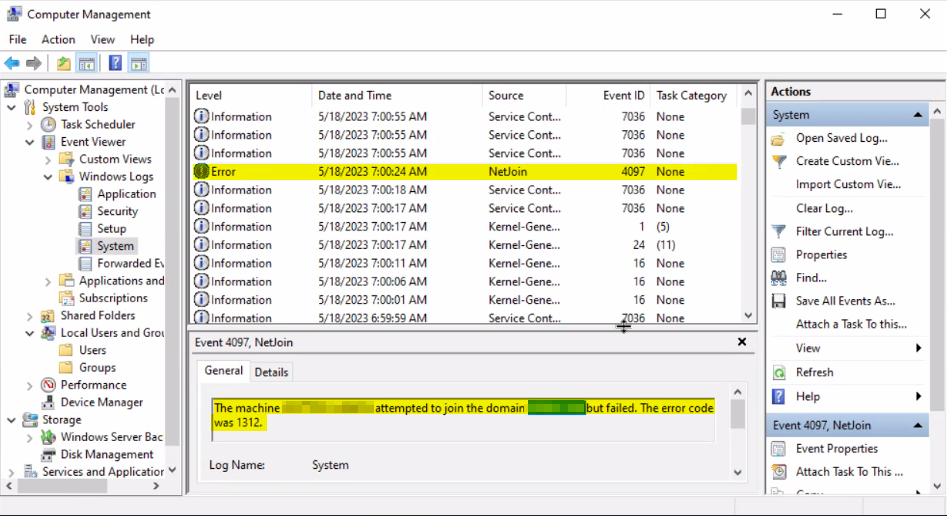Expand the Shared Folders node
Viewport: 947px width, 516px height.
(30, 316)
